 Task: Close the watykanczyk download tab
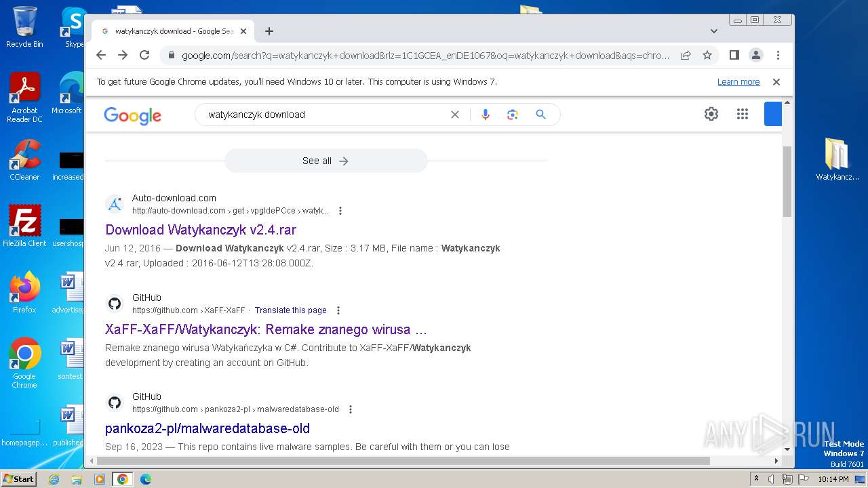coord(243,31)
